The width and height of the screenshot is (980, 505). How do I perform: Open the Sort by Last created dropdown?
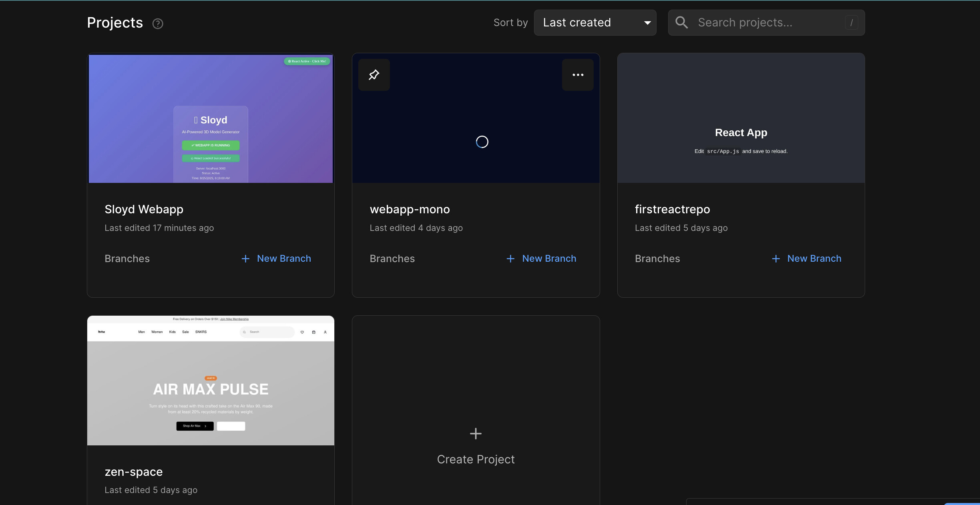tap(595, 22)
